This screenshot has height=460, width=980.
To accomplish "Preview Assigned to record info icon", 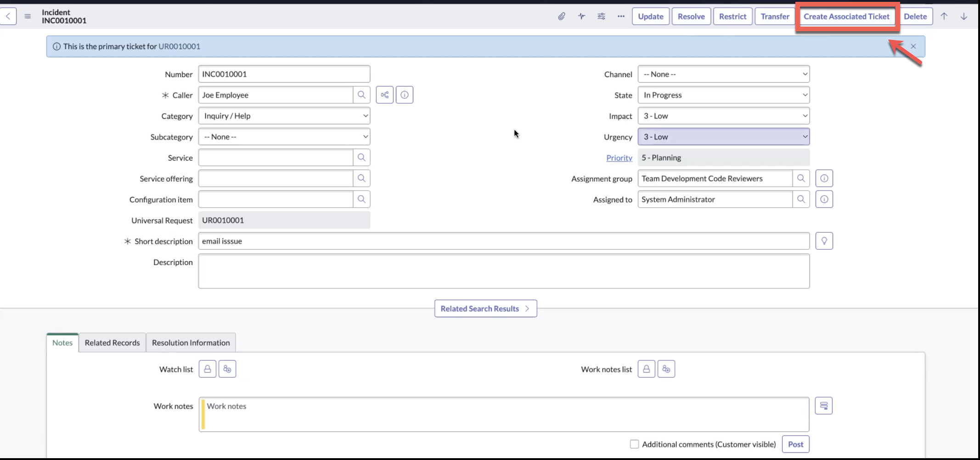I will (x=824, y=199).
